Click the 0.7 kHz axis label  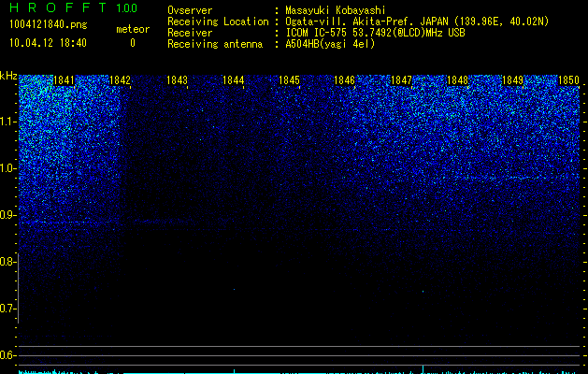[7, 309]
